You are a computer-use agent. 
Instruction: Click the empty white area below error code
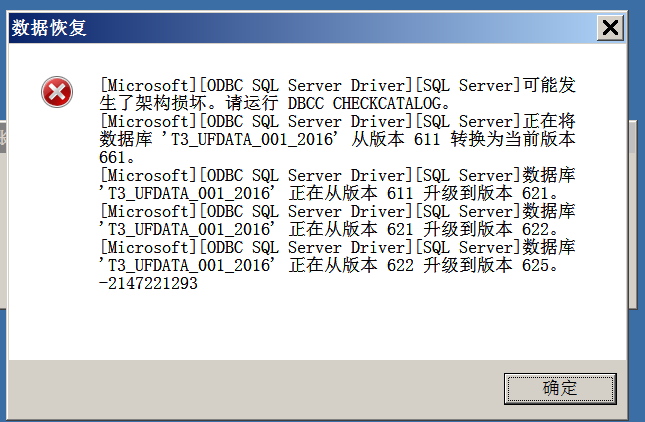317,325
